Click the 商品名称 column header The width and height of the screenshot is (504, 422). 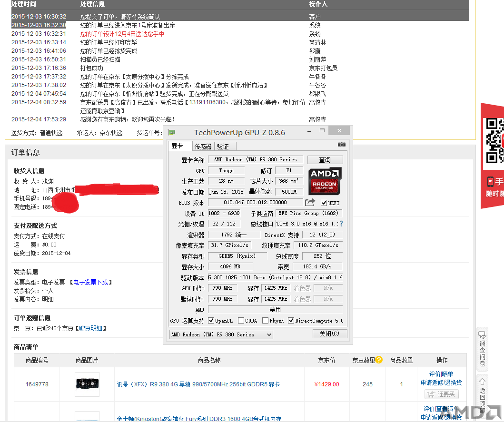(209, 360)
